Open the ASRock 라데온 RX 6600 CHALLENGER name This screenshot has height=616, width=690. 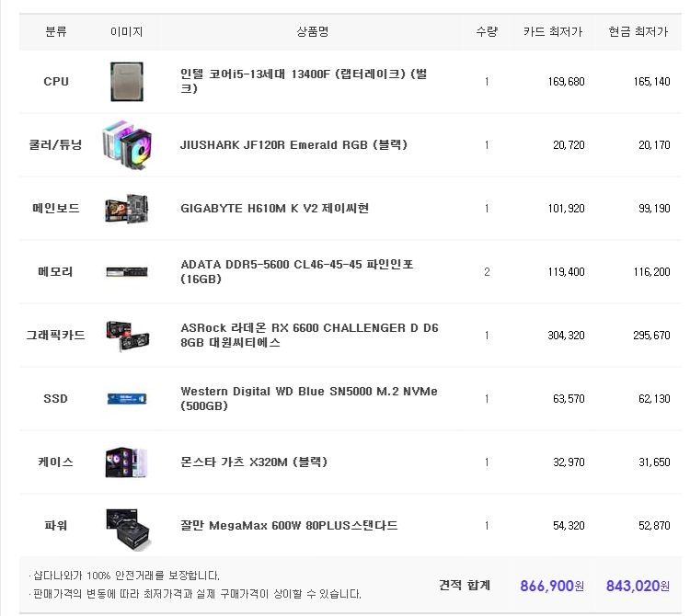[309, 335]
